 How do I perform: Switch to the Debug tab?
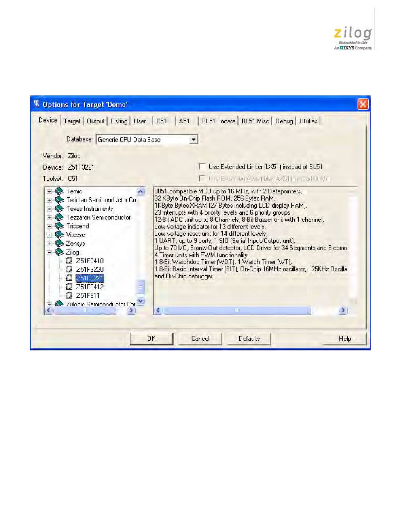284,121
